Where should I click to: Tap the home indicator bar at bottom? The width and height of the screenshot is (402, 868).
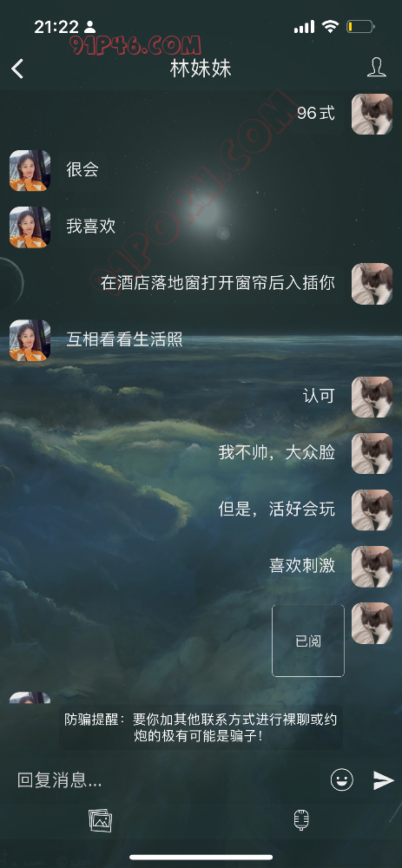point(201,858)
